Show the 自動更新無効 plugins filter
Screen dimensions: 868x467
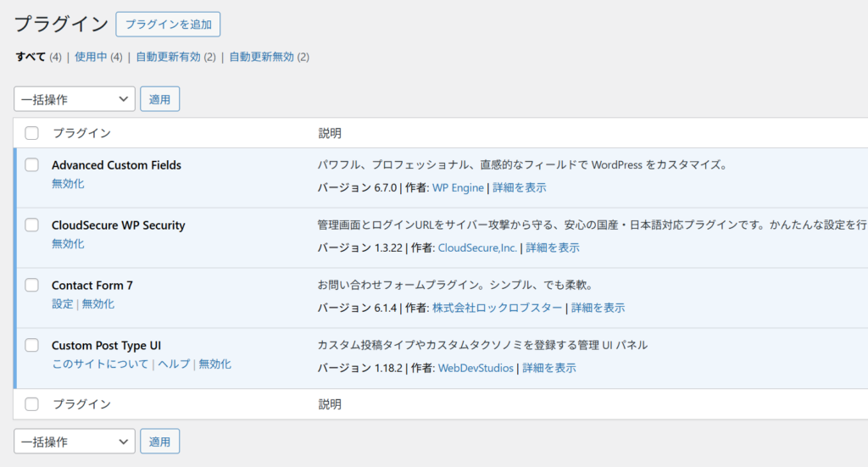[261, 57]
